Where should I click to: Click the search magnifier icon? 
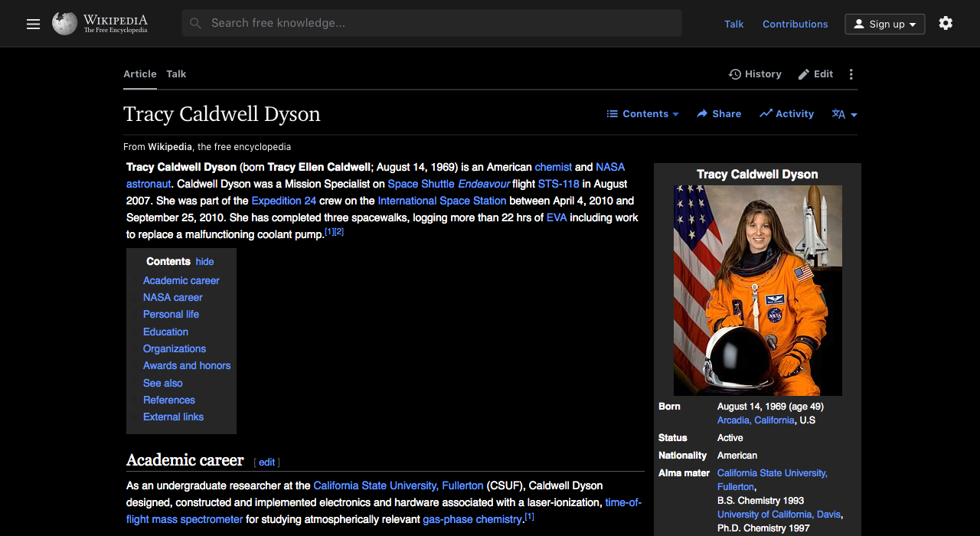(195, 22)
